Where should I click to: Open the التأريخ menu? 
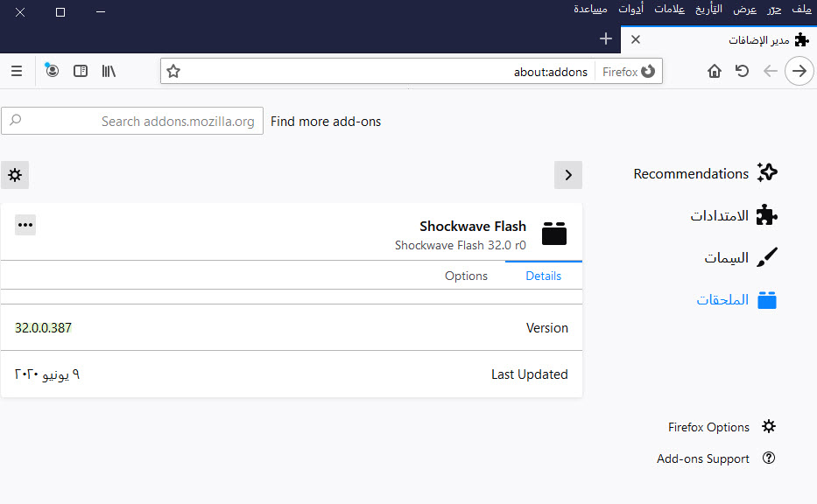point(708,9)
